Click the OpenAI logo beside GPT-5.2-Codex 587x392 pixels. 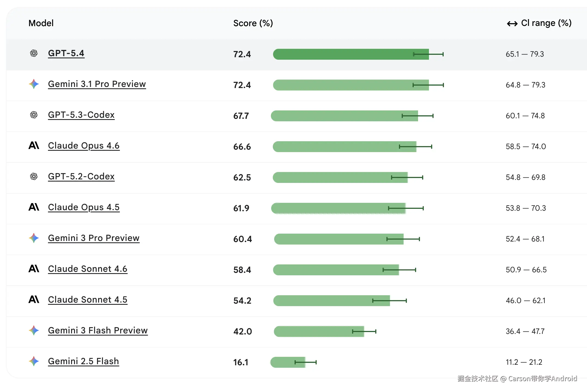pyautogui.click(x=34, y=176)
